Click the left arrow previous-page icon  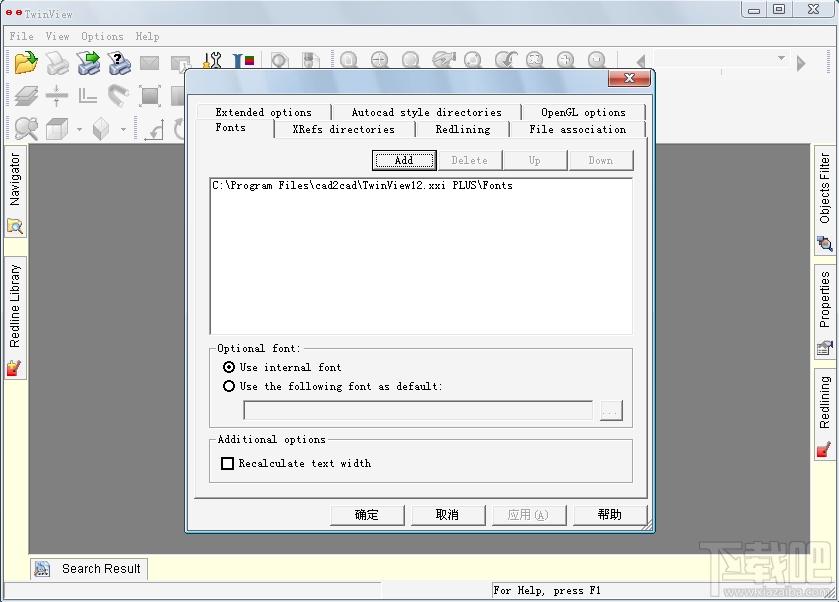click(641, 62)
